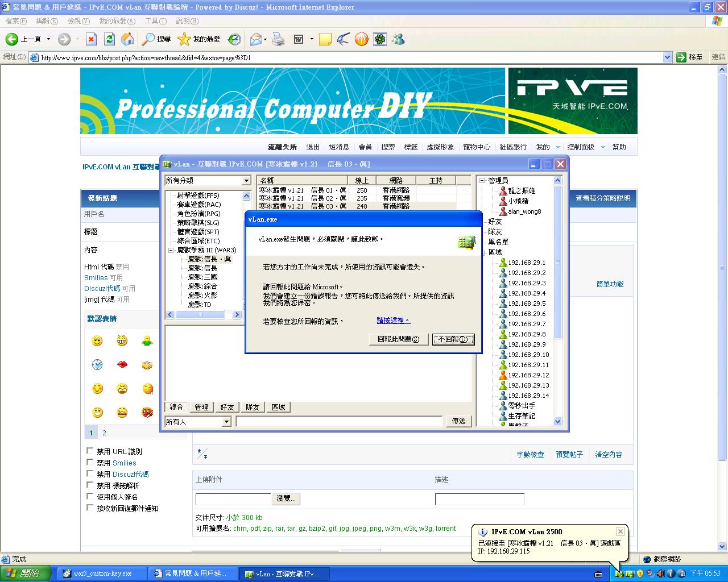
Task: Print the page with the printer icon
Action: [278, 39]
